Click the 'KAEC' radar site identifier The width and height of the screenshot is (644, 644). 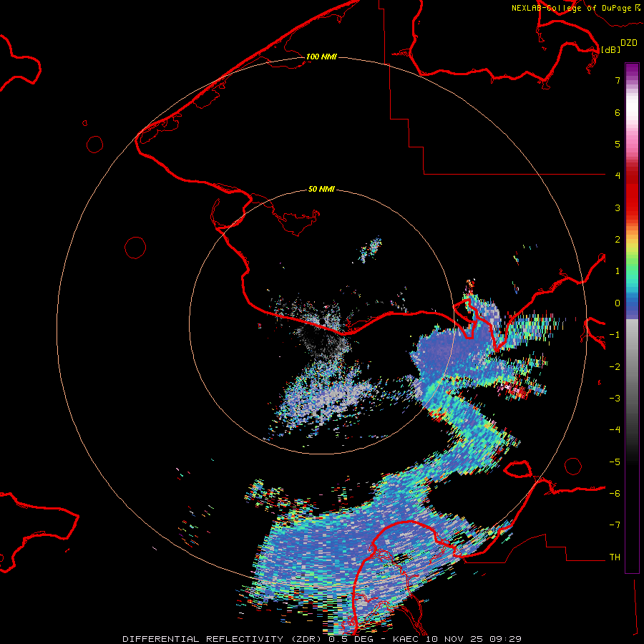(x=406, y=639)
